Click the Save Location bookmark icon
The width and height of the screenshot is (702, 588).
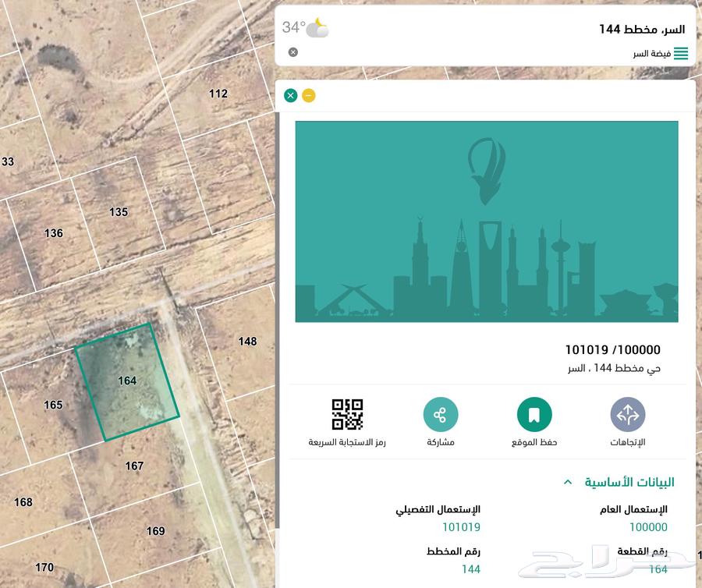click(x=534, y=414)
